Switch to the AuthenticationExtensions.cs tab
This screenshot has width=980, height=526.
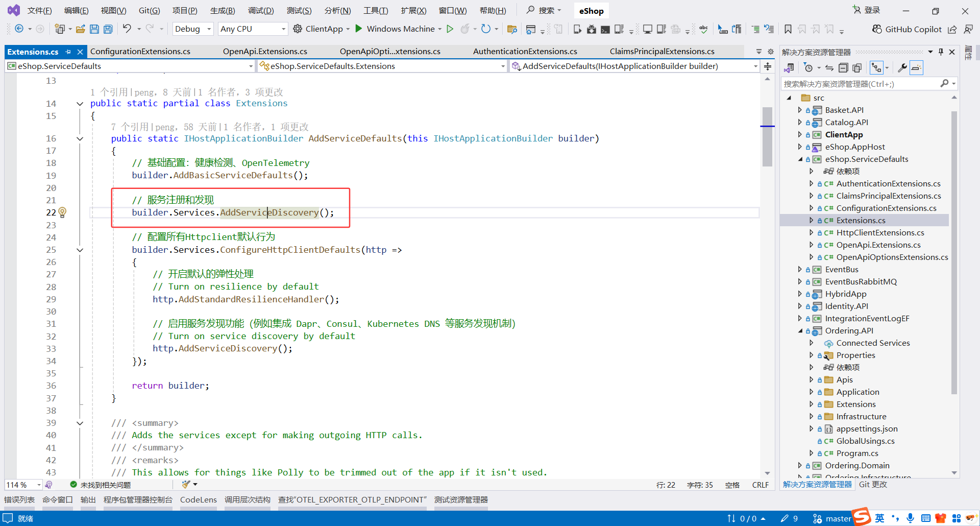click(525, 52)
